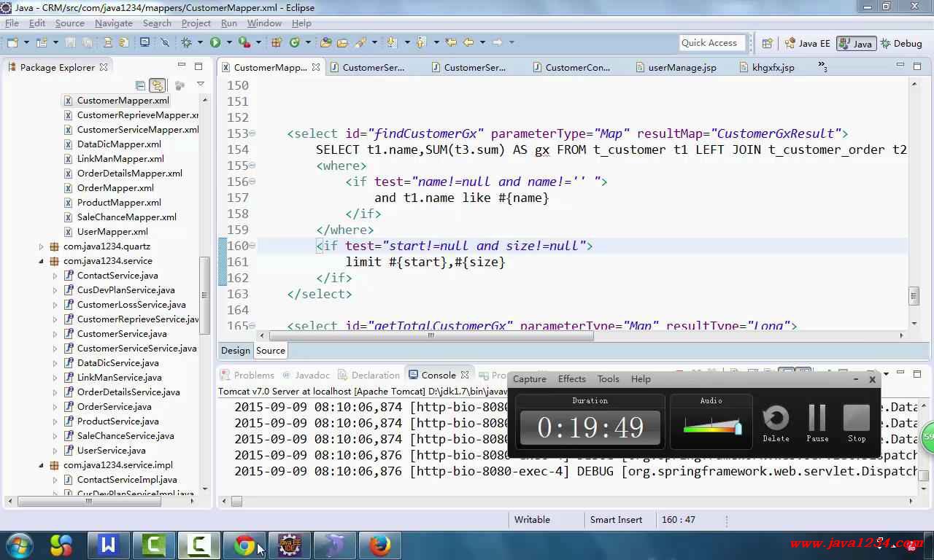Close the CustomerMapper.xml editor tab
The height and width of the screenshot is (560, 934).
point(316,67)
